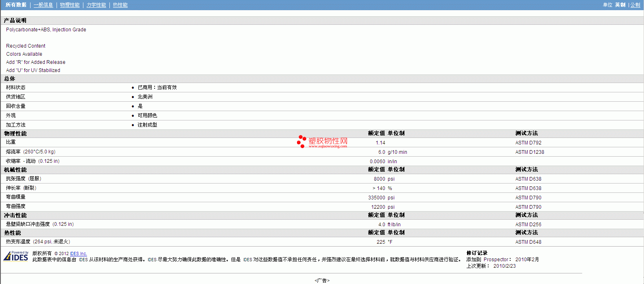Viewport: 644px width, 284px height.
Task: Click Add "U" for UV Stabilized line
Action: 33,70
